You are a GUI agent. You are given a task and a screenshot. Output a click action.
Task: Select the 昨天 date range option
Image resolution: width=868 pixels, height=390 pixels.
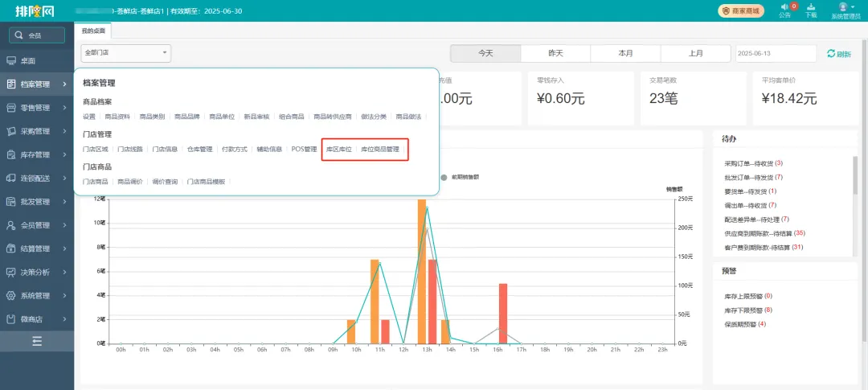tap(555, 53)
